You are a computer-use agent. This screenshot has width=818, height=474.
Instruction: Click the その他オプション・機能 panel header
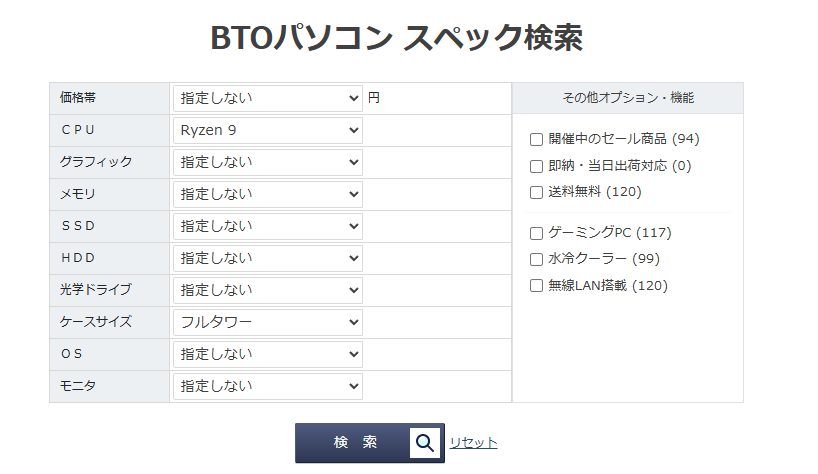(x=627, y=98)
